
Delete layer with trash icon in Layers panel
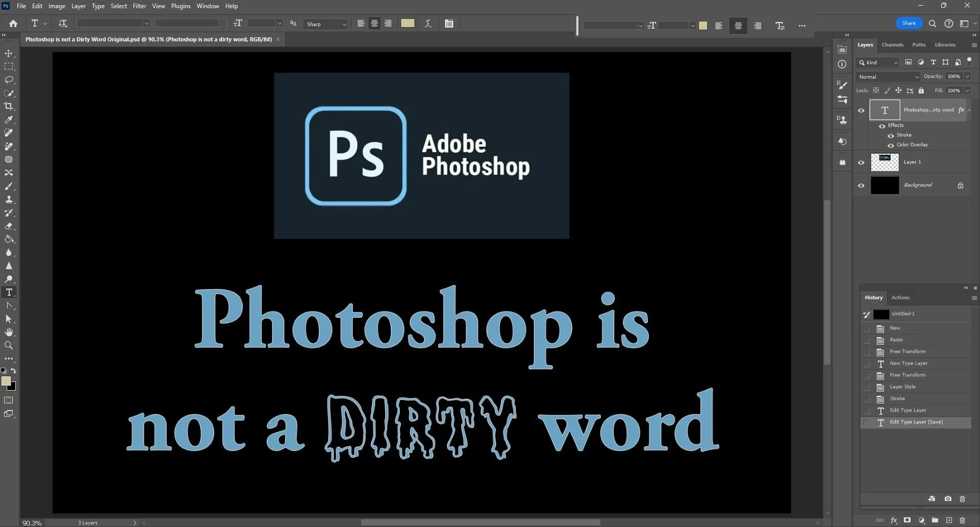tap(963, 520)
